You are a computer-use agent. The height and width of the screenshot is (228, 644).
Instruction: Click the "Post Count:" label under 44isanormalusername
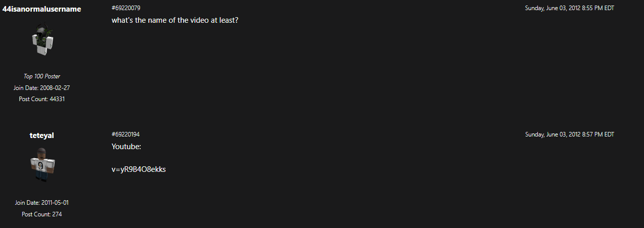click(x=33, y=99)
